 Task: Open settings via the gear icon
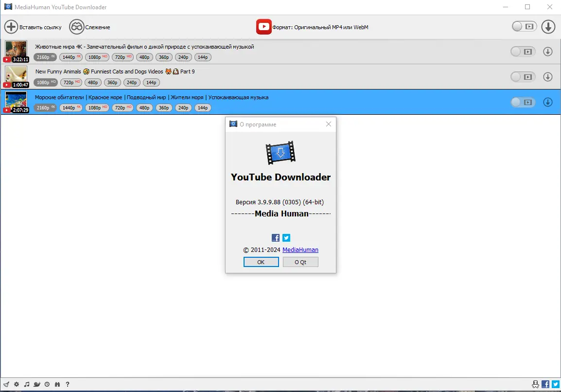pyautogui.click(x=17, y=385)
